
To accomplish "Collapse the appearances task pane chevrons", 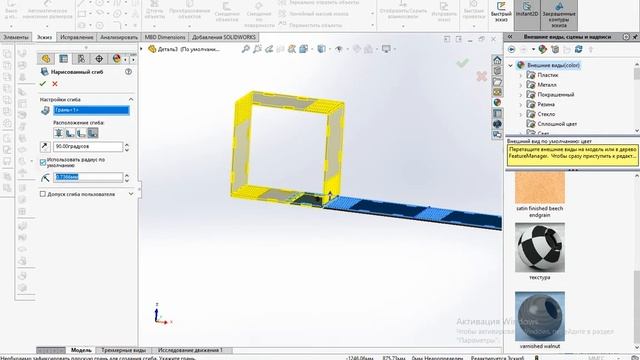I will click(510, 37).
